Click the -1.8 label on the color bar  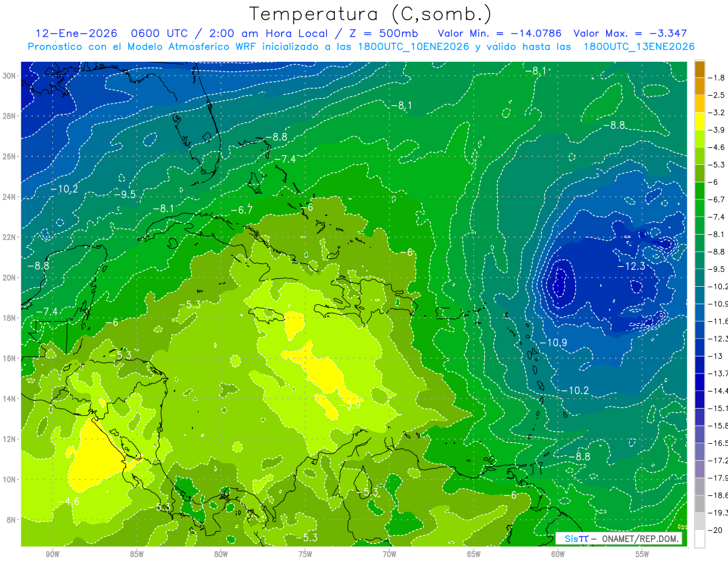point(717,78)
